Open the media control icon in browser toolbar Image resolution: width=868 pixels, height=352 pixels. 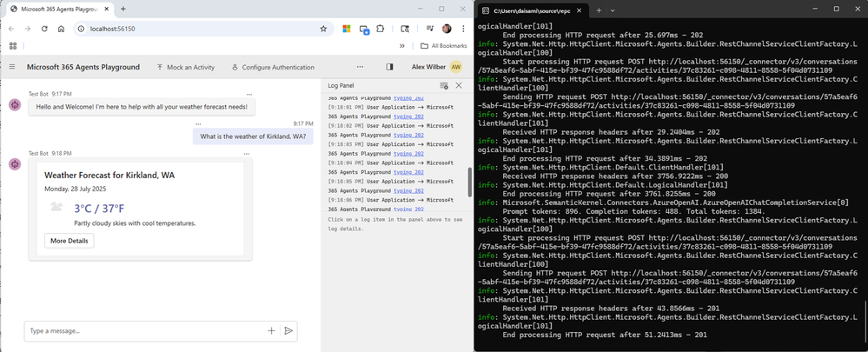pyautogui.click(x=429, y=29)
